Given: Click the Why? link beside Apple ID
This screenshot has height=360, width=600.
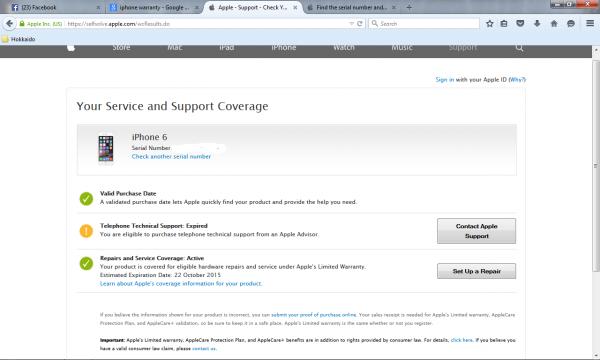Looking at the screenshot, I should pyautogui.click(x=517, y=80).
